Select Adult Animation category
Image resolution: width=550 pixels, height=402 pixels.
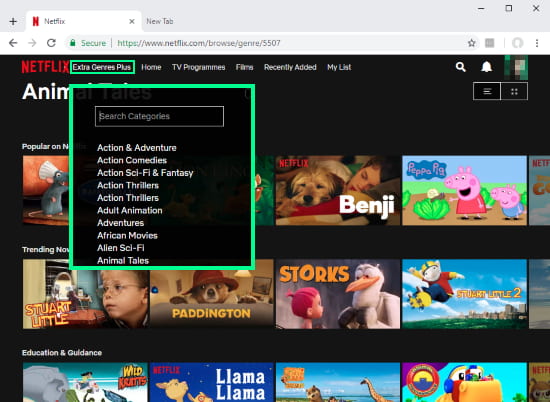tap(130, 210)
